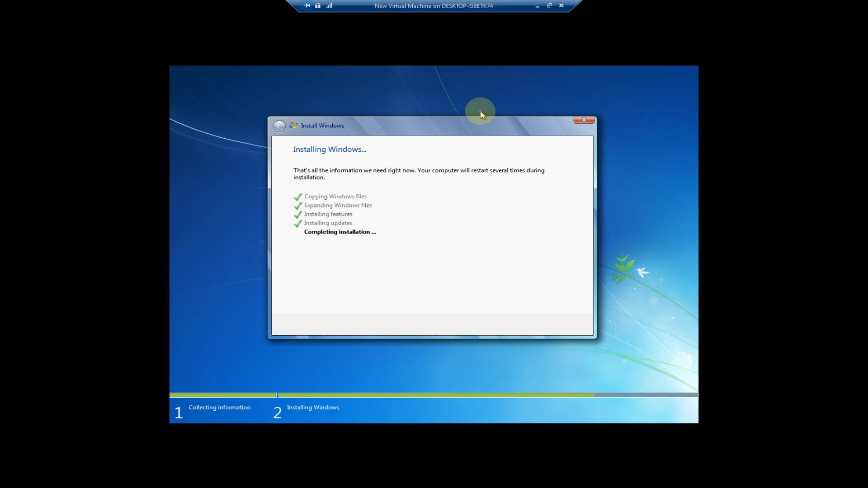868x488 pixels.
Task: Click the Collecting information progress segment
Action: (x=223, y=395)
